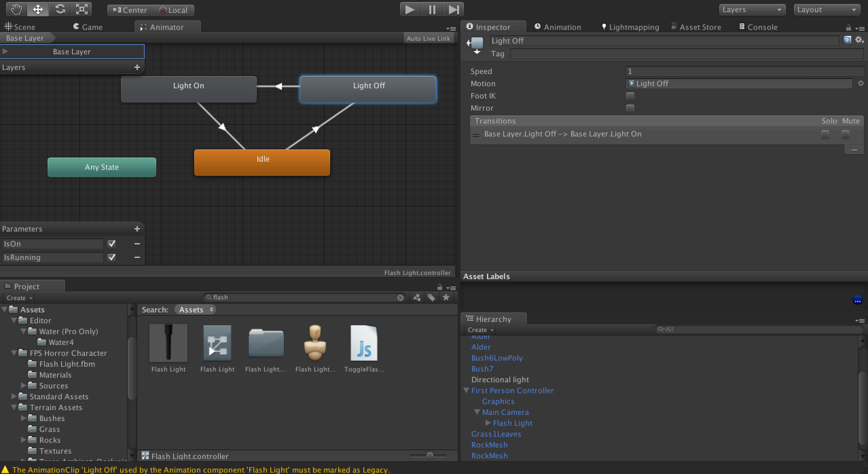Open the Inspector gear settings menu
Image resolution: width=868 pixels, height=474 pixels.
tap(860, 40)
